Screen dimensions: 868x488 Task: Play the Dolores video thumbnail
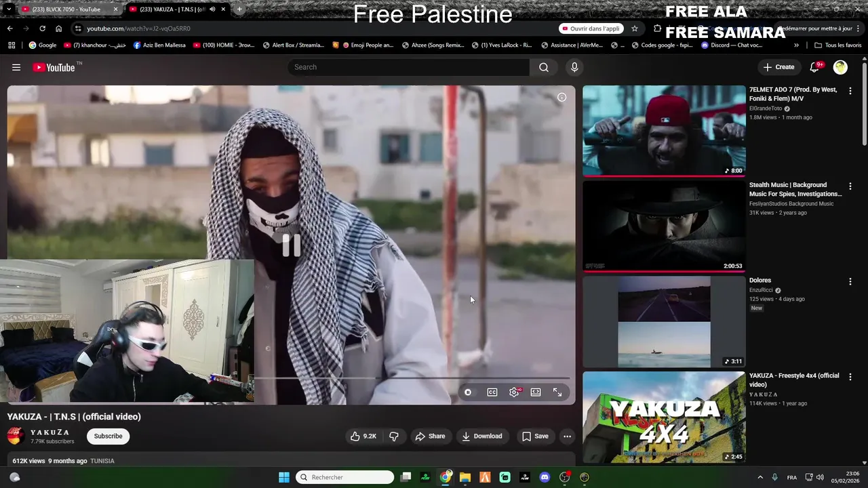(664, 322)
